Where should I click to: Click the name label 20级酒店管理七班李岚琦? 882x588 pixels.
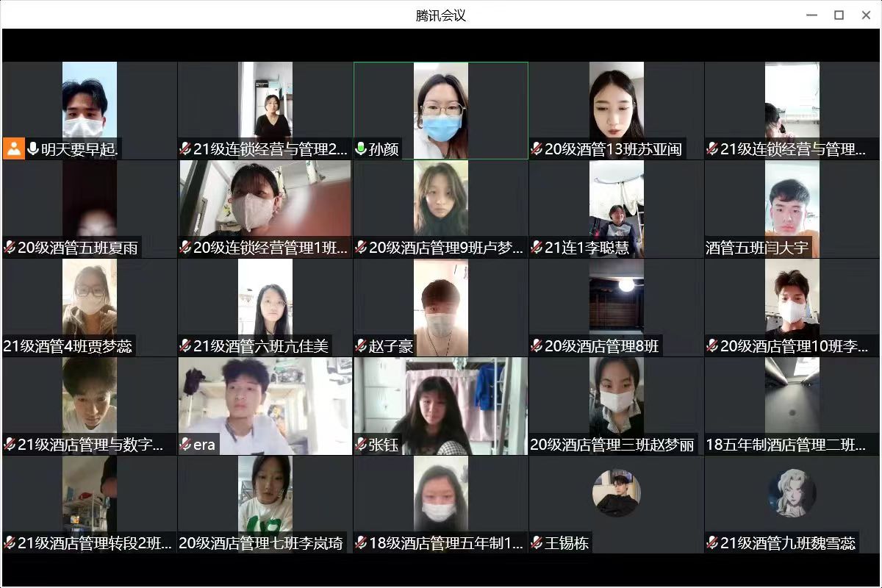(x=261, y=543)
